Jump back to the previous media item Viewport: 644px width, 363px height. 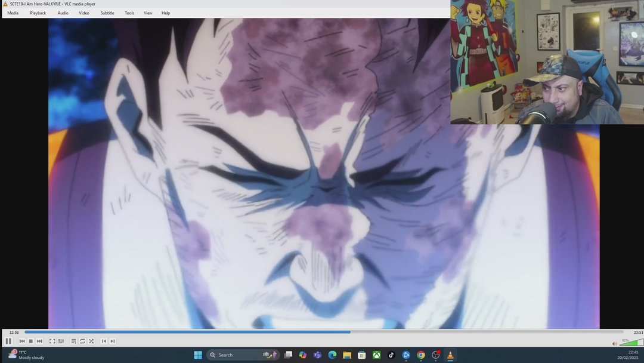coord(22,341)
